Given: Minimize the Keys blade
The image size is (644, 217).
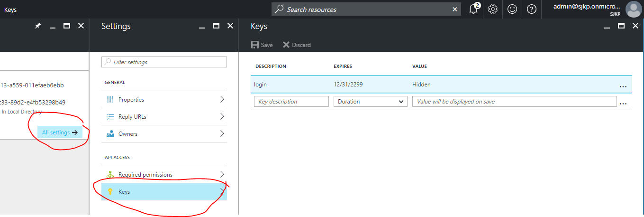Looking at the screenshot, I should pyautogui.click(x=607, y=28).
